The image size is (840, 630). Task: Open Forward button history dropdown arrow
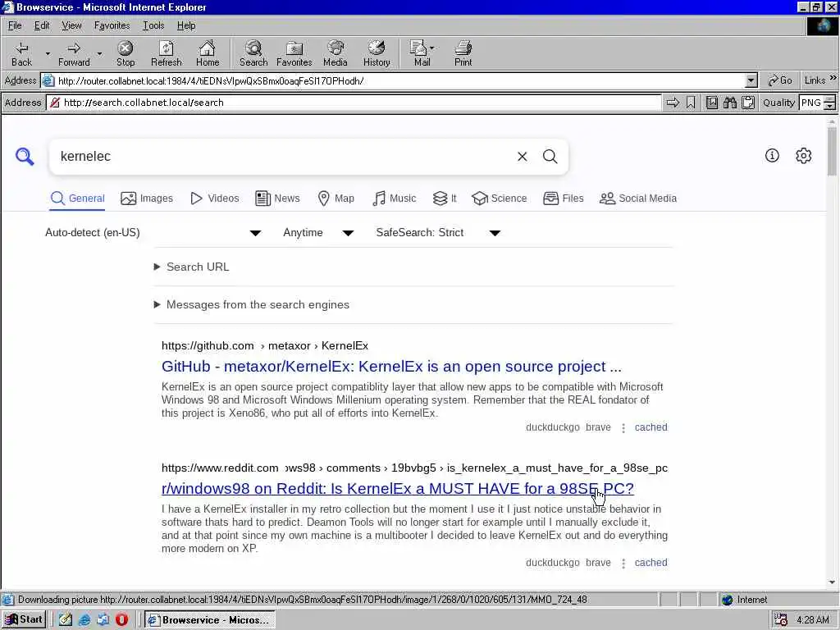pos(99,53)
